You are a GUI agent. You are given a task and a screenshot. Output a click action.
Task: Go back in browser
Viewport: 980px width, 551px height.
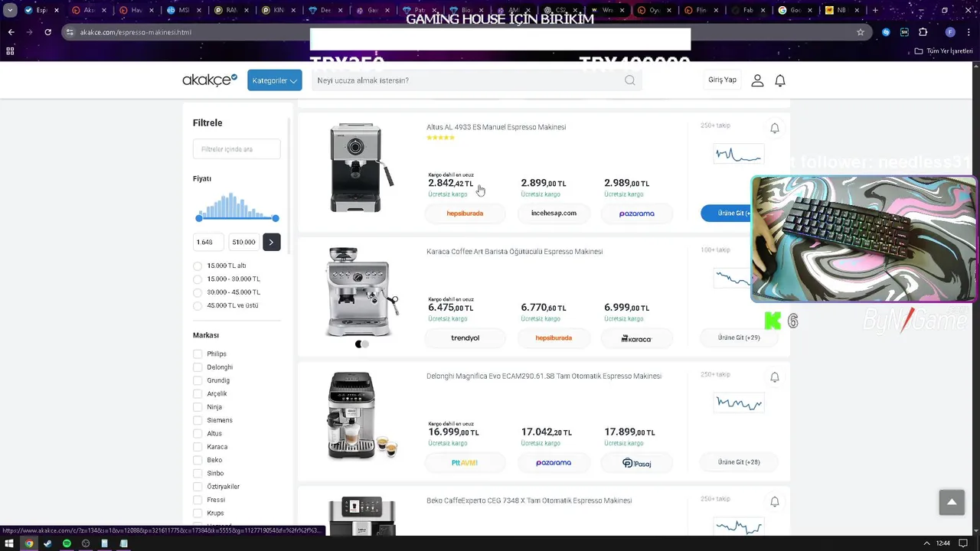[11, 32]
